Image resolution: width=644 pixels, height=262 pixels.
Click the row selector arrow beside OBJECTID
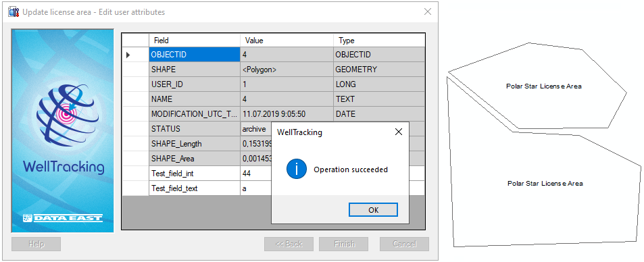(x=128, y=55)
